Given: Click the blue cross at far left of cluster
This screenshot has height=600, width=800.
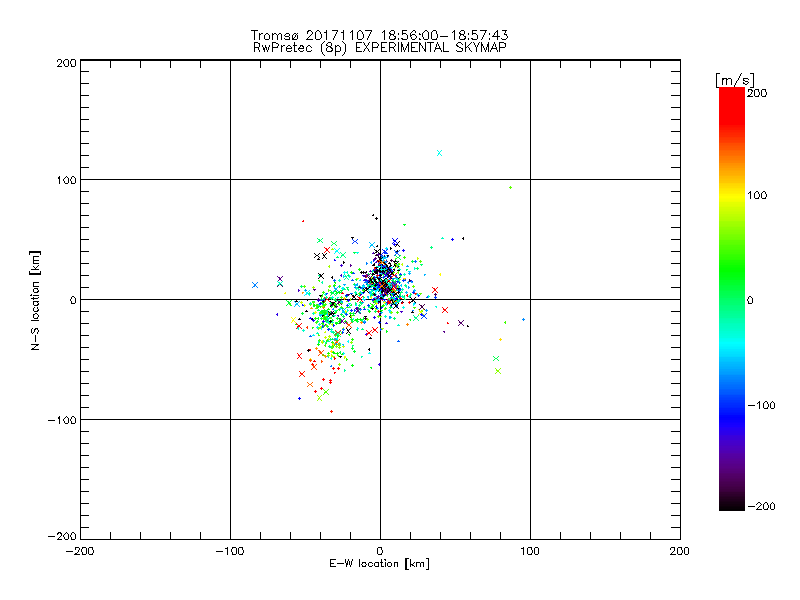Looking at the screenshot, I should pos(255,285).
